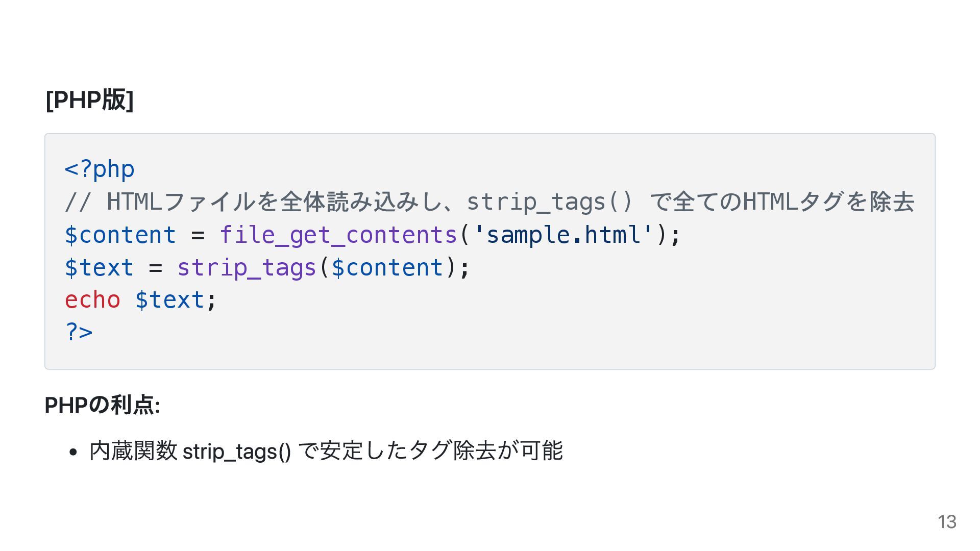Click strip_tags() in the bullet text
The height and width of the screenshot is (551, 980).
(x=236, y=451)
